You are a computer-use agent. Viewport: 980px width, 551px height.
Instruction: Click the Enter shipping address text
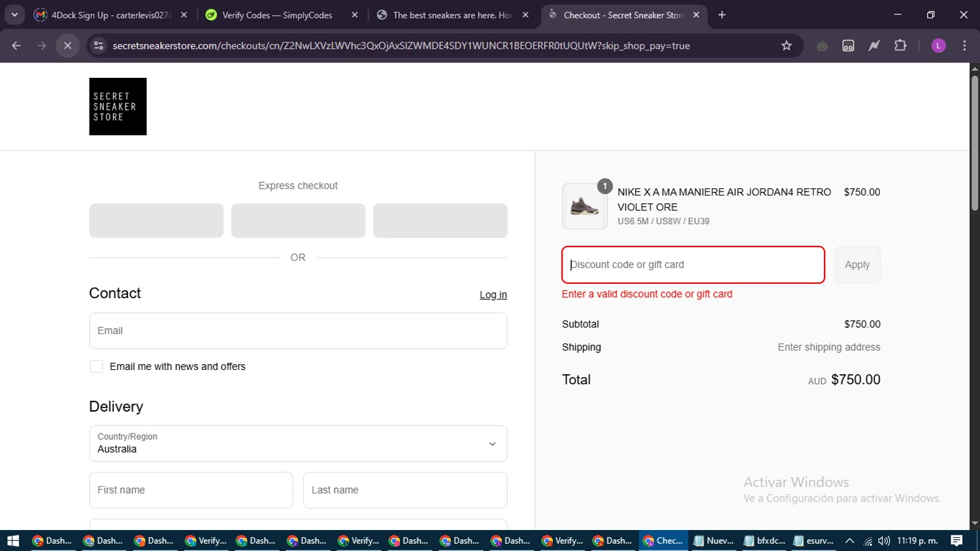coord(829,347)
